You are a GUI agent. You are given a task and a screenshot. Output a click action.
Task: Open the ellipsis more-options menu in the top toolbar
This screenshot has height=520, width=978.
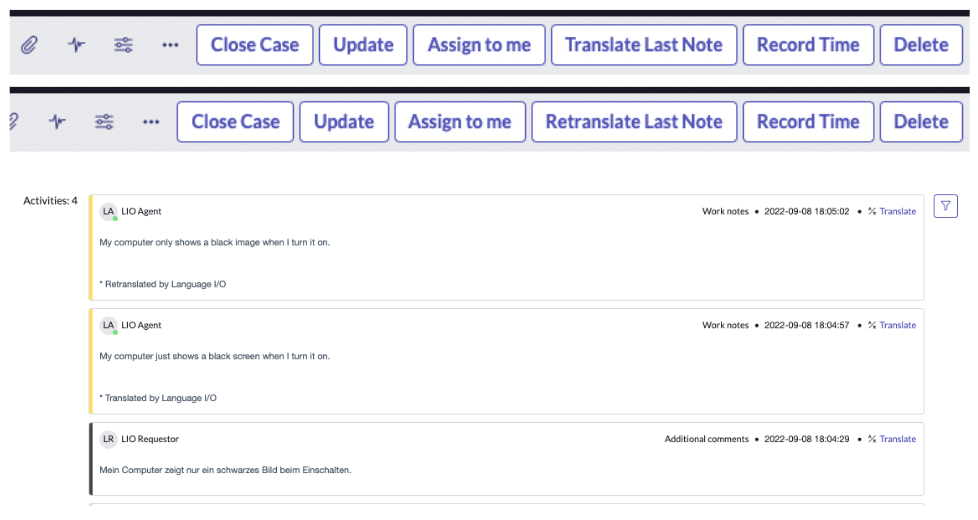click(170, 45)
